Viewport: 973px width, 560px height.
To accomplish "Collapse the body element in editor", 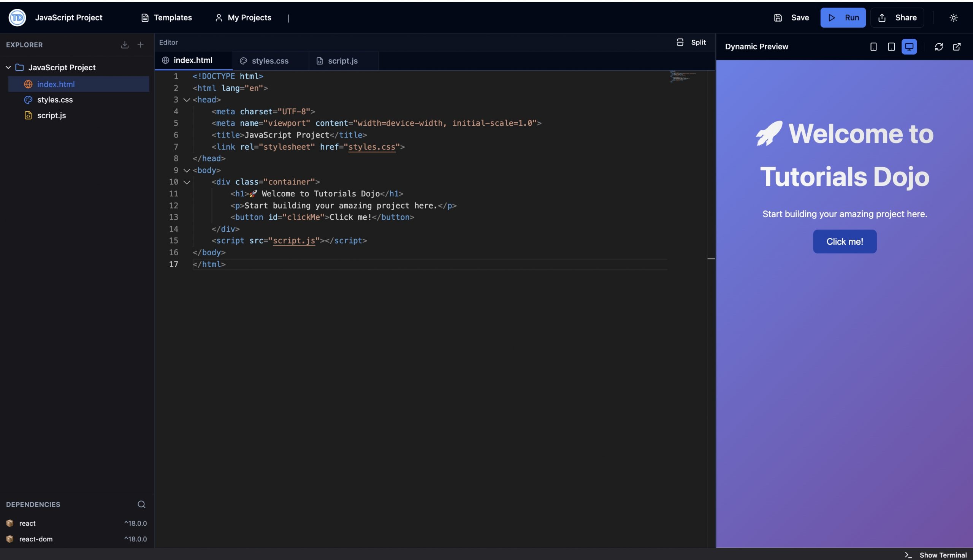I will click(x=186, y=170).
